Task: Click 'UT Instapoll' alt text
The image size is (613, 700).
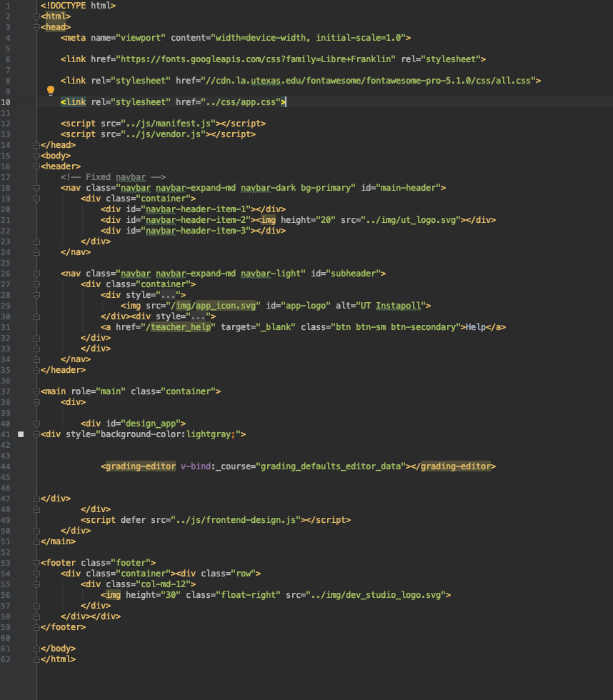Action: (x=391, y=306)
